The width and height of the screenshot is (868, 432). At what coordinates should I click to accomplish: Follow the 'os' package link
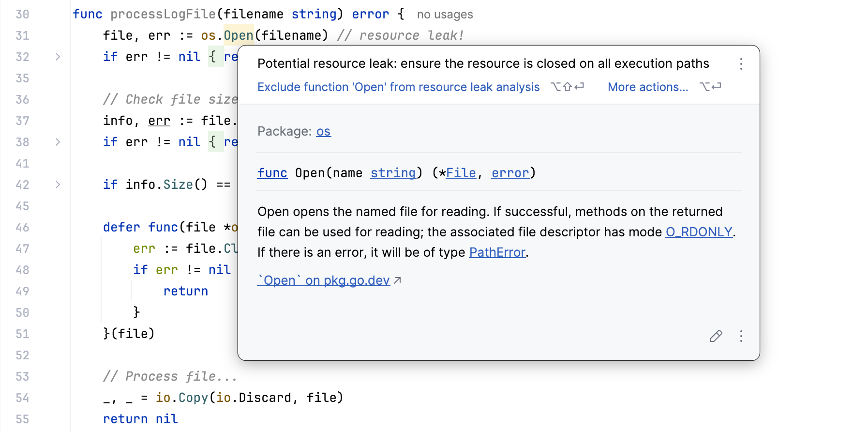click(323, 131)
